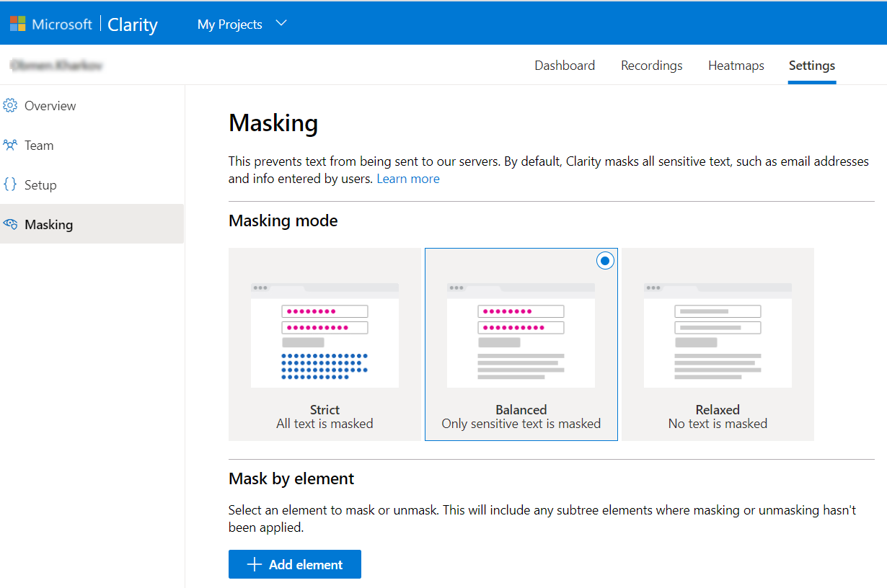Click the Mask by element heading

pyautogui.click(x=291, y=478)
